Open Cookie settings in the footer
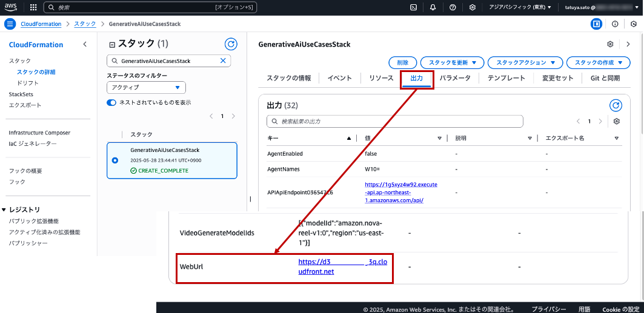This screenshot has width=644, height=313. click(x=620, y=309)
